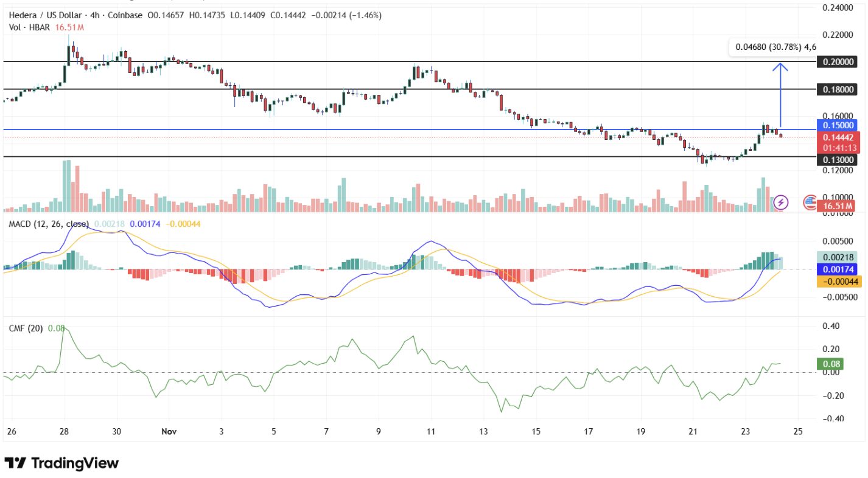Click the 0.18000 horizontal line price label

[x=837, y=89]
